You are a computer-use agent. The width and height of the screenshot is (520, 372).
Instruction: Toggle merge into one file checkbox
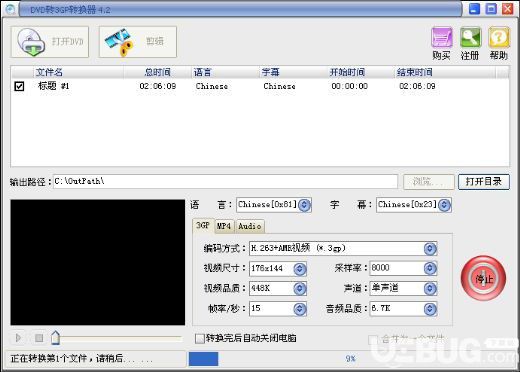[x=373, y=340]
